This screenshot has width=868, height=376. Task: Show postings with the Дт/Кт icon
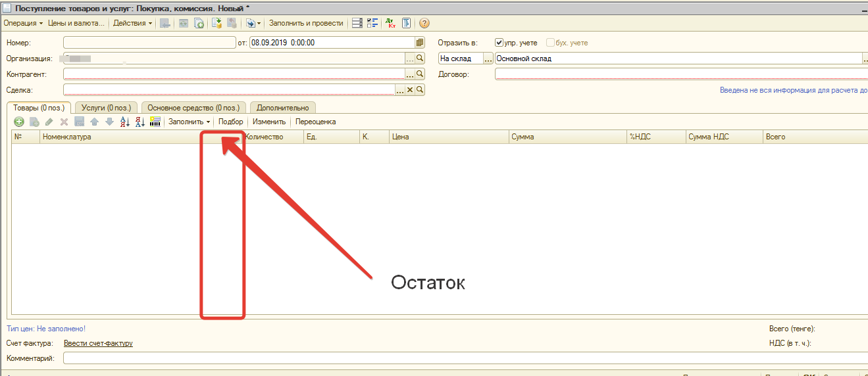391,24
